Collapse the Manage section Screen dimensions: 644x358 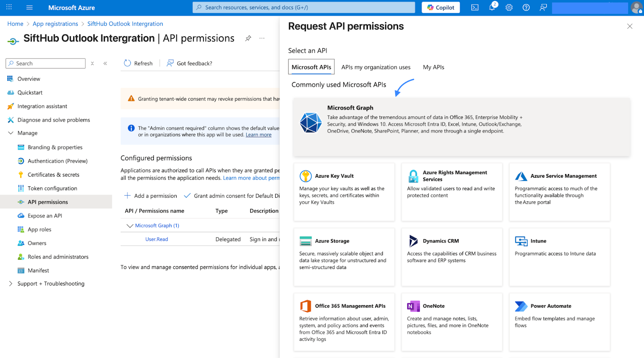click(11, 133)
